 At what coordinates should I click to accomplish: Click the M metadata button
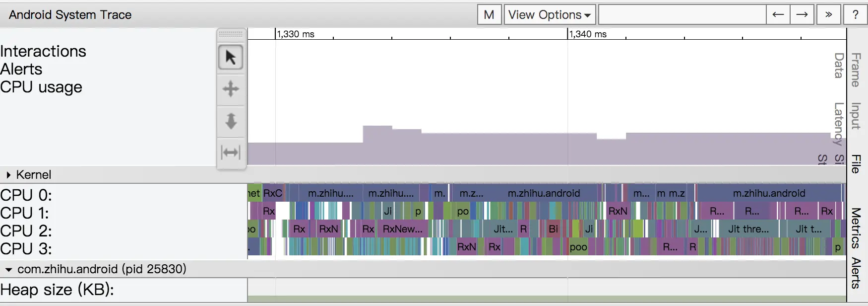click(x=490, y=14)
